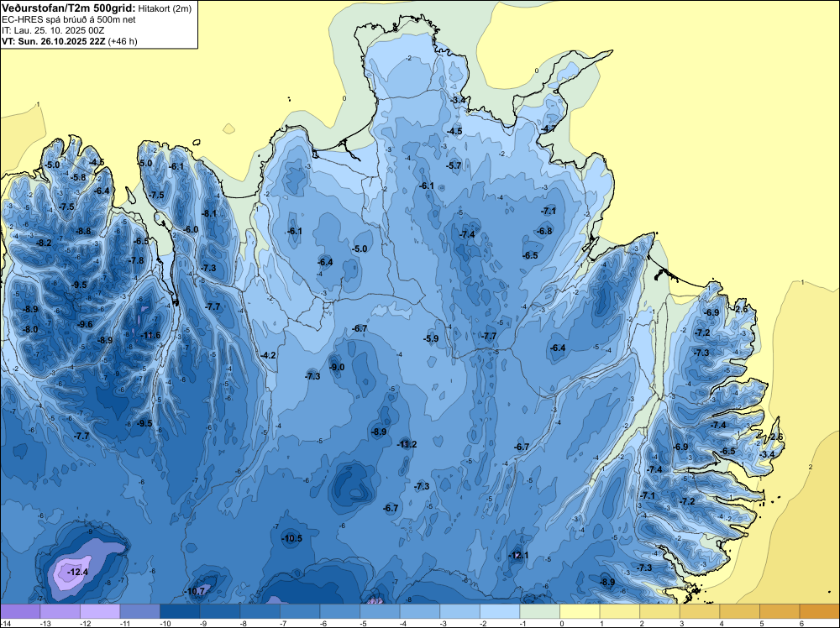The width and height of the screenshot is (840, 628).
Task: Select the -8.8 temperature label
Action: [83, 231]
